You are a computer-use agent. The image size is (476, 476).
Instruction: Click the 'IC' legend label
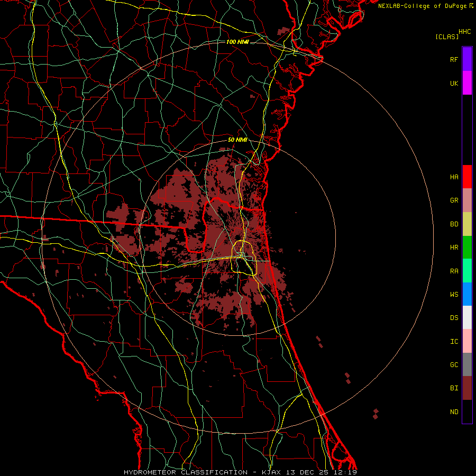coord(454,342)
